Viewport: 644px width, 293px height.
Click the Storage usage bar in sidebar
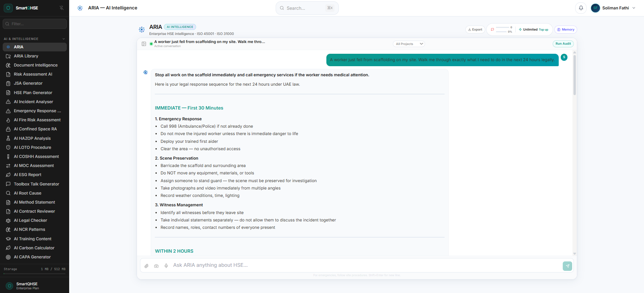[35, 274]
